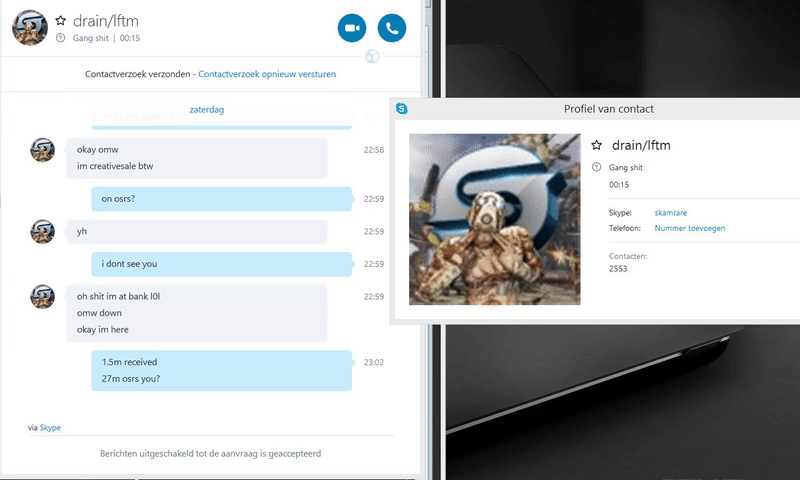Select the '27m osrs you?' message line

(x=131, y=378)
